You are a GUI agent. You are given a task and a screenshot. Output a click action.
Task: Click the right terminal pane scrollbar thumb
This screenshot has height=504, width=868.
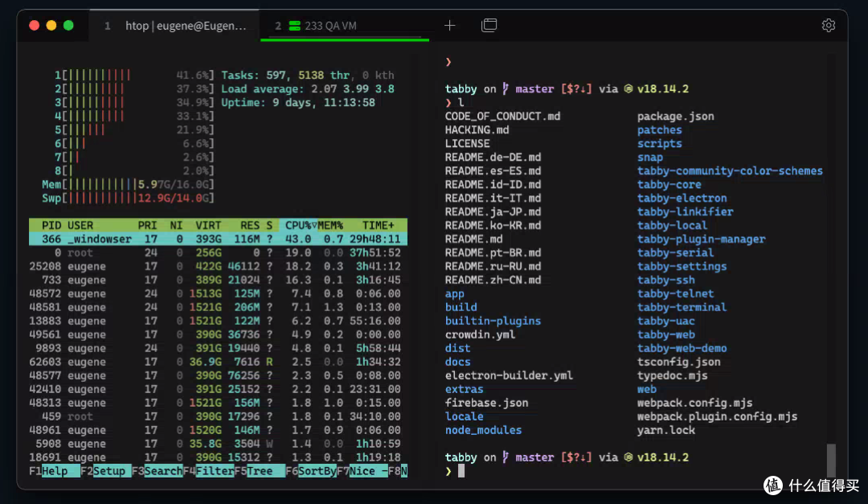831,460
